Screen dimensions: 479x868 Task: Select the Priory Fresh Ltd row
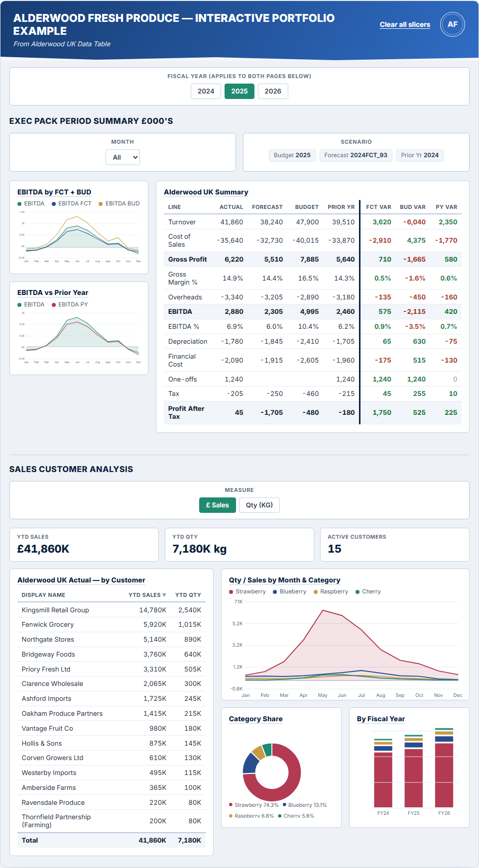point(112,669)
